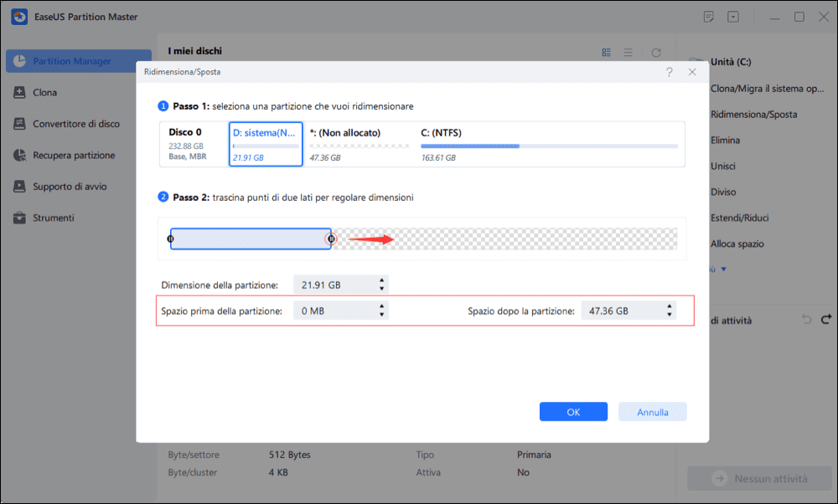The image size is (838, 504).
Task: Choose Estendi/Riduci in right panel
Action: click(740, 218)
